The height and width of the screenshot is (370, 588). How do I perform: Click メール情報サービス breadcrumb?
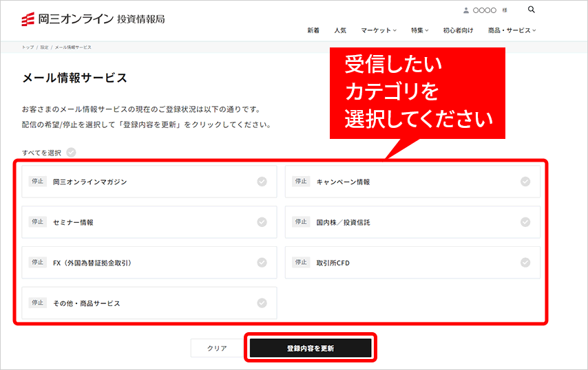(x=73, y=47)
